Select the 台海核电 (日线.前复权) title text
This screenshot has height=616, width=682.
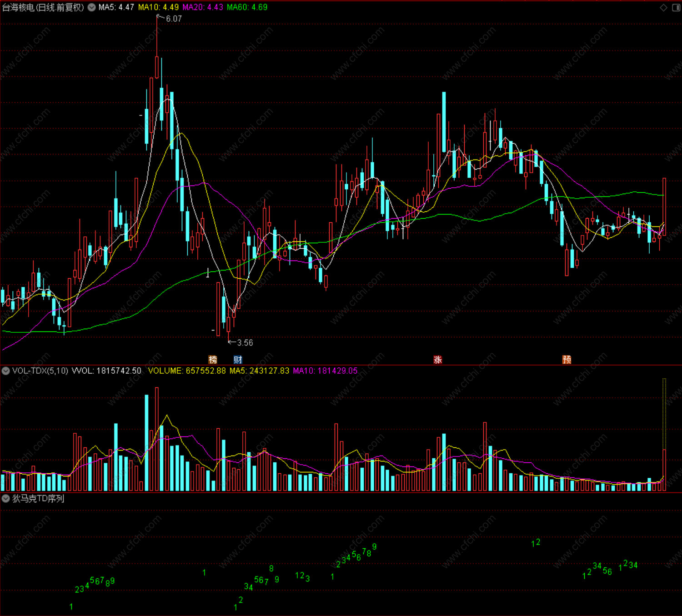coord(43,7)
